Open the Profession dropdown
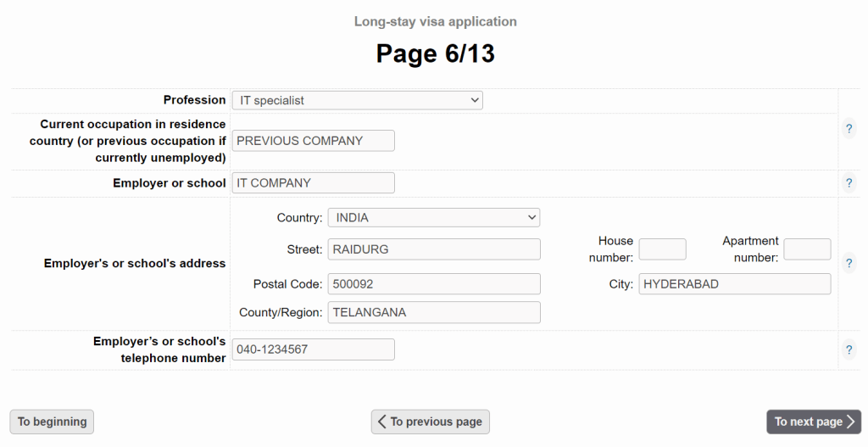 pyautogui.click(x=357, y=100)
